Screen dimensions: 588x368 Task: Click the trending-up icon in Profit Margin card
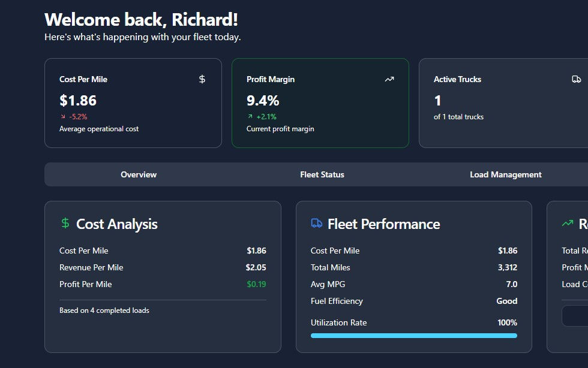pyautogui.click(x=389, y=79)
